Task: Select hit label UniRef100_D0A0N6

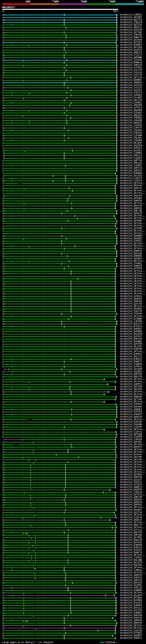Action: (131, 424)
